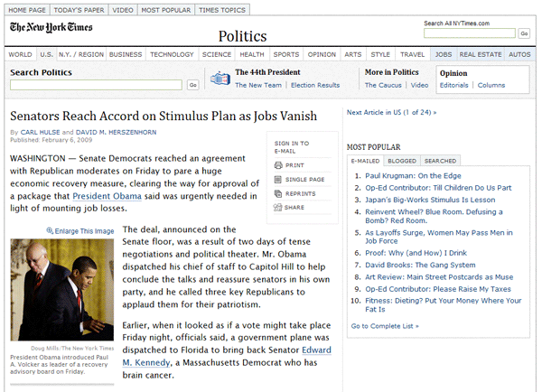Open Japan's Big-Works Stimulus Is Lesson
The width and height of the screenshot is (542, 392).
pos(430,200)
